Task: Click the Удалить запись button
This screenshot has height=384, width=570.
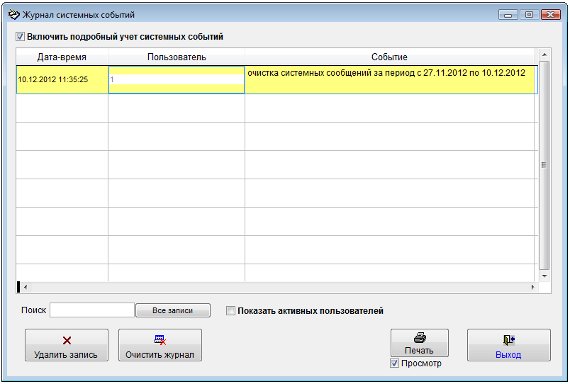Action: click(67, 345)
